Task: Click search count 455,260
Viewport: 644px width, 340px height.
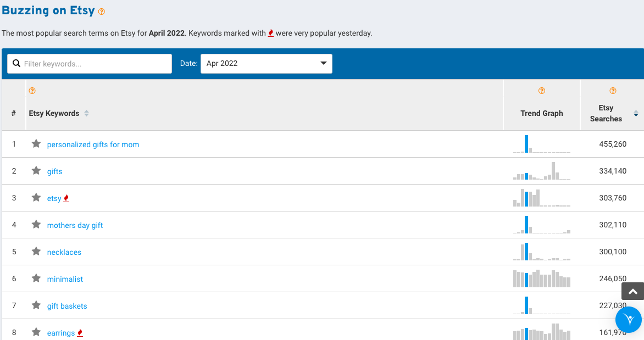Action: click(613, 144)
